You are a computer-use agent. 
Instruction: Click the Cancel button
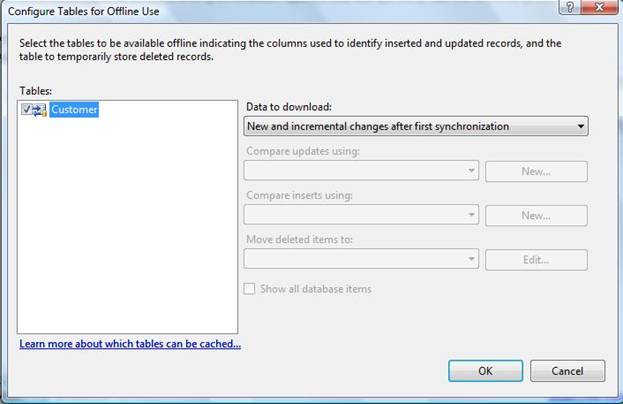567,371
